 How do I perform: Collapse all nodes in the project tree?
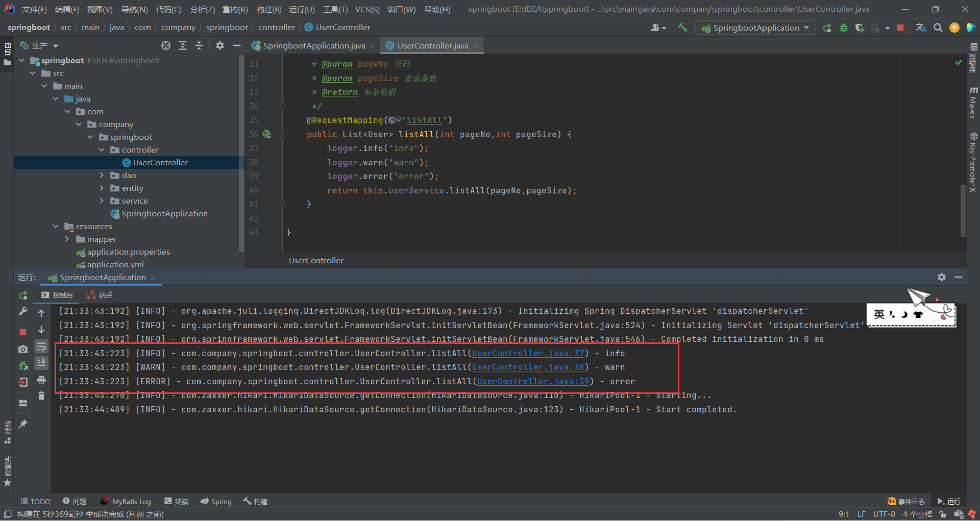[x=199, y=45]
